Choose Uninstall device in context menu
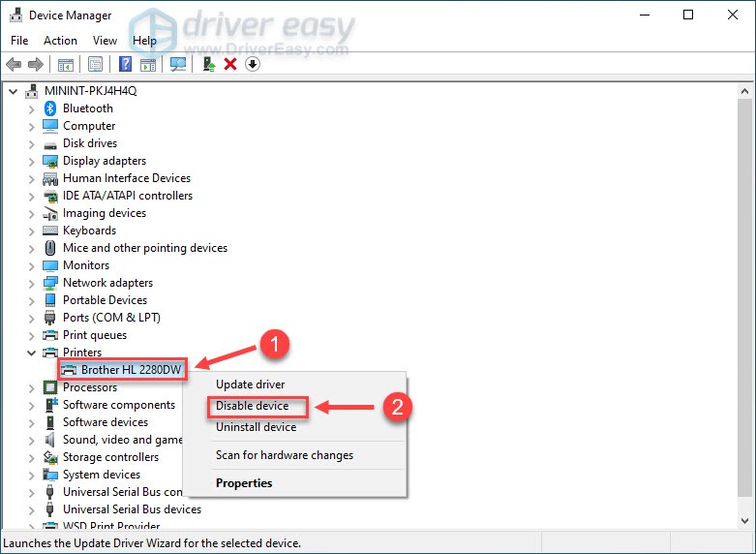This screenshot has width=756, height=554. pos(256,427)
